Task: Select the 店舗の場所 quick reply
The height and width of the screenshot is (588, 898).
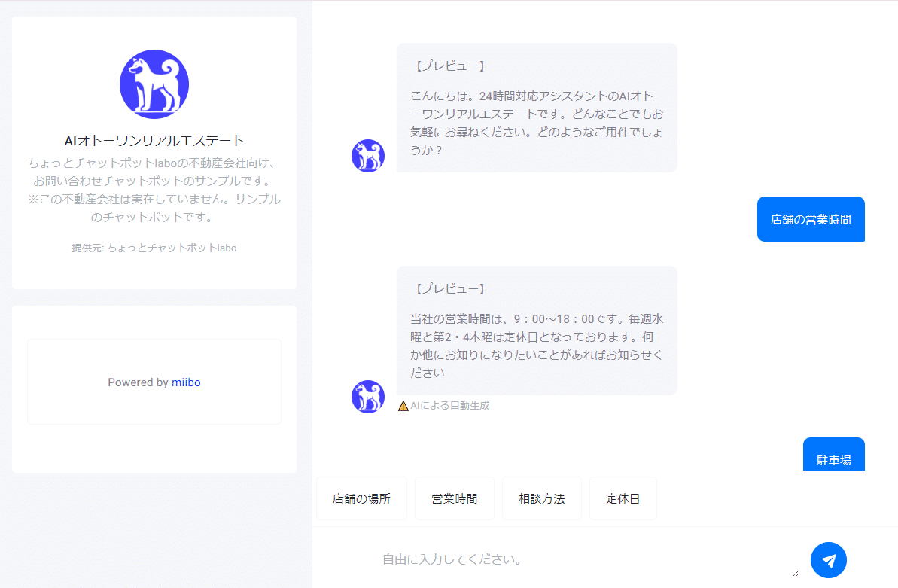Action: (x=361, y=498)
